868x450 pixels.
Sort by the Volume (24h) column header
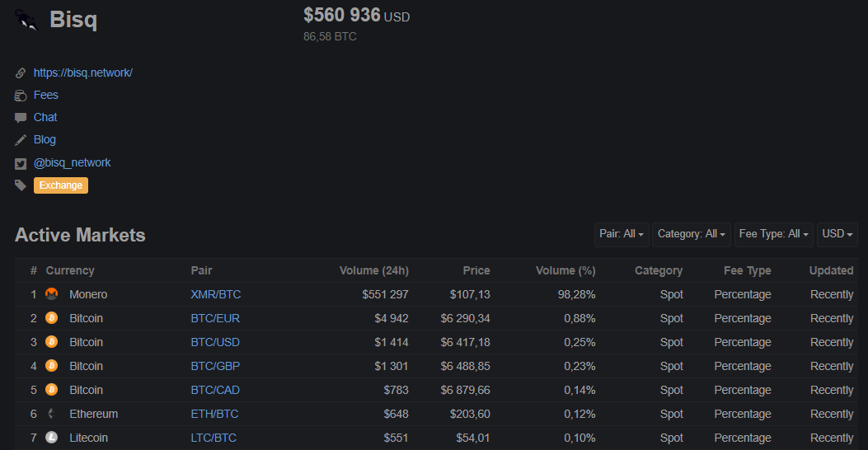[x=374, y=270]
